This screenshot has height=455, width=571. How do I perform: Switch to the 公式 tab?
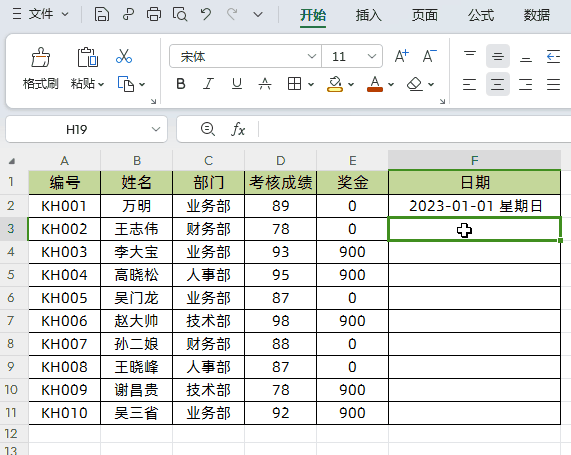pos(481,15)
